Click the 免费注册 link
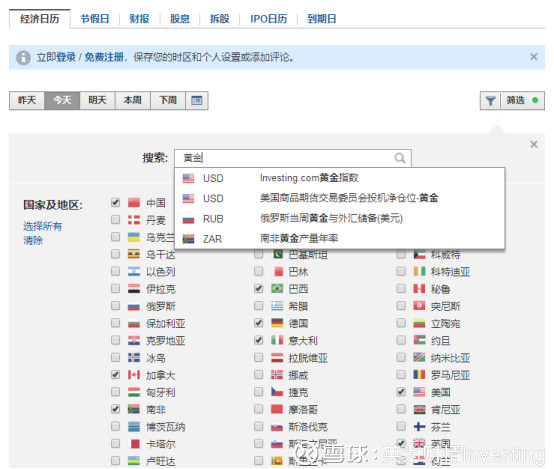This screenshot has height=469, width=554. (x=104, y=57)
